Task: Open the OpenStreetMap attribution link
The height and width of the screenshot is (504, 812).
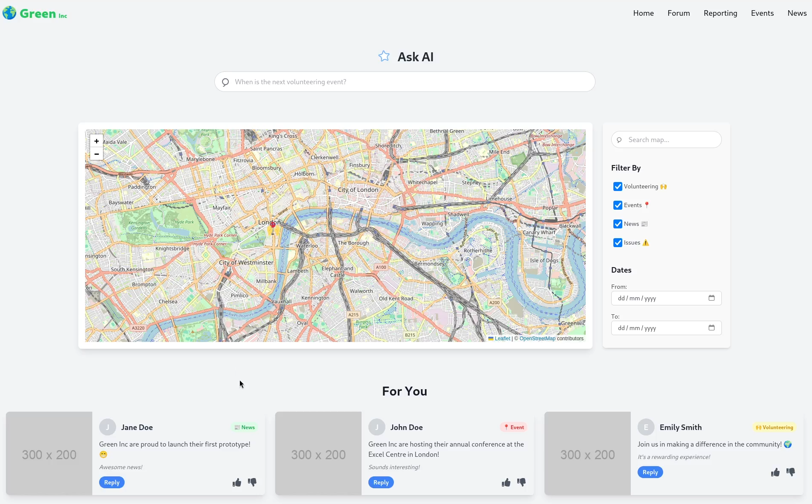Action: coord(537,339)
